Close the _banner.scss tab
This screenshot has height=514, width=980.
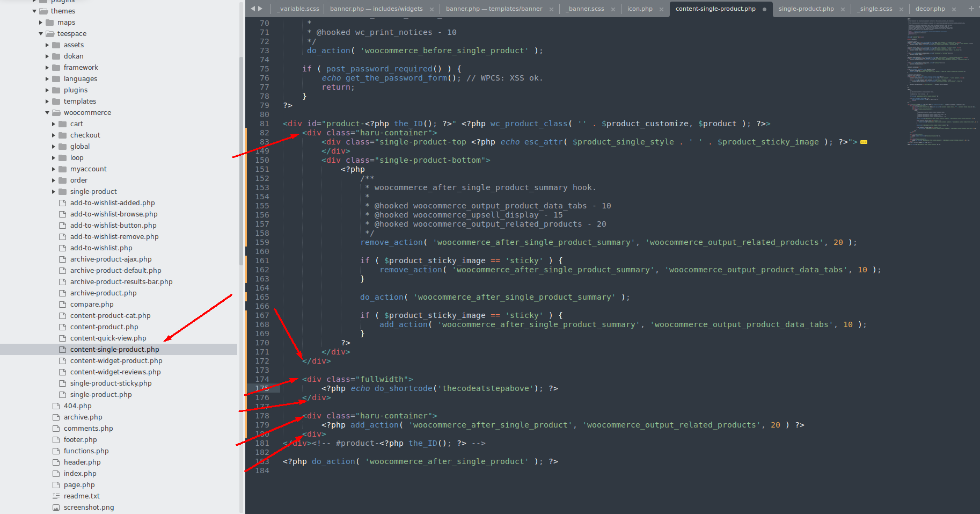(613, 9)
